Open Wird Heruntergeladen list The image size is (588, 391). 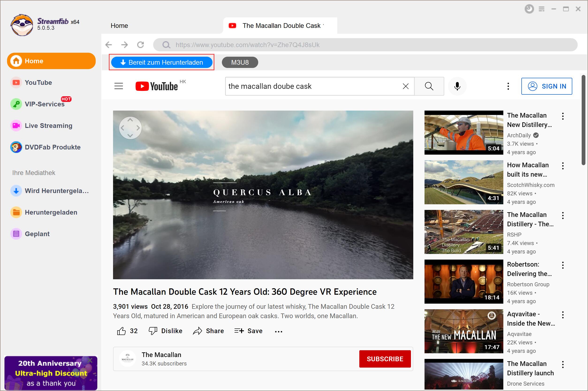tap(50, 191)
